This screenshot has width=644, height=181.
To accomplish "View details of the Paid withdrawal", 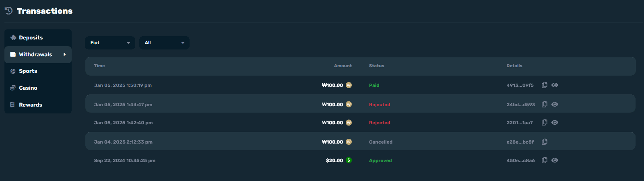I will point(555,85).
